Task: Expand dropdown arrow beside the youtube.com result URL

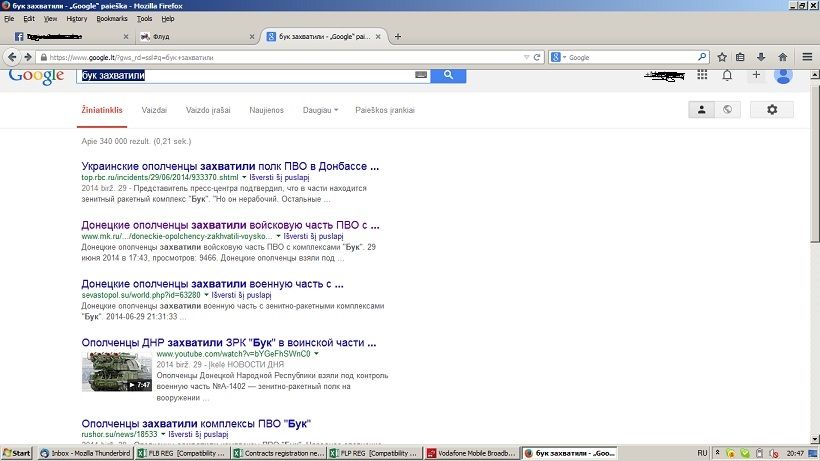Action: [x=316, y=354]
